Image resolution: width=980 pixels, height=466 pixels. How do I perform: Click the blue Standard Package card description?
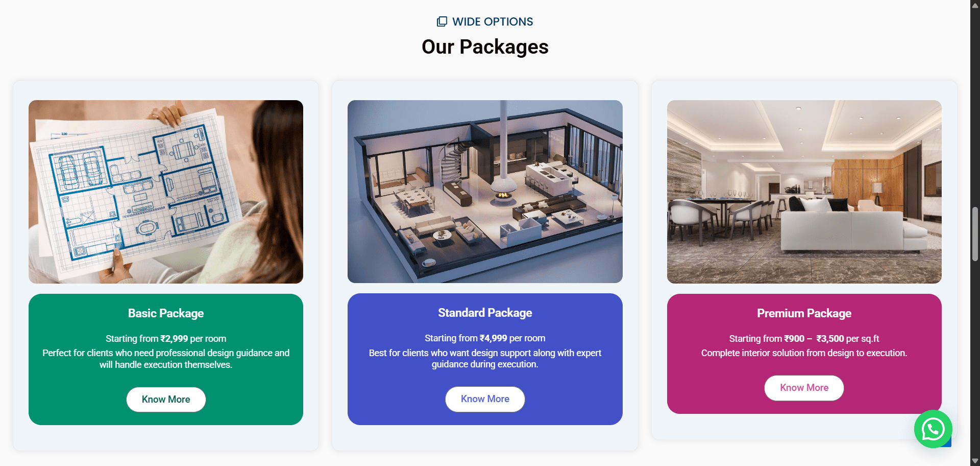pos(485,359)
